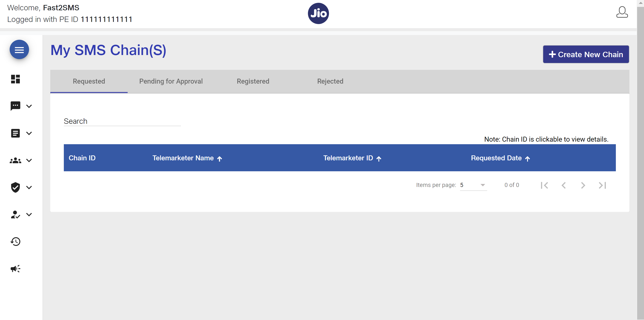Image resolution: width=644 pixels, height=320 pixels.
Task: Open the hamburger menu button
Action: pyautogui.click(x=19, y=50)
